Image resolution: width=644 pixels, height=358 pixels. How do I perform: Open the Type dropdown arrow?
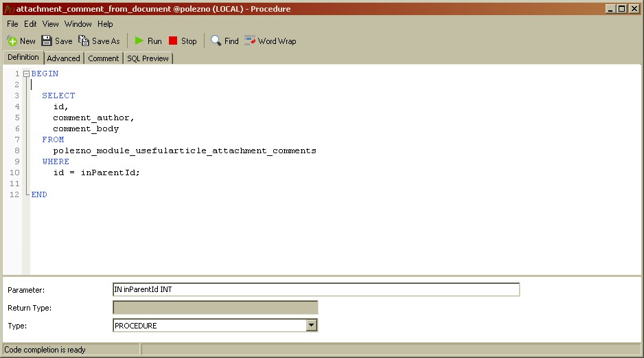tap(311, 326)
